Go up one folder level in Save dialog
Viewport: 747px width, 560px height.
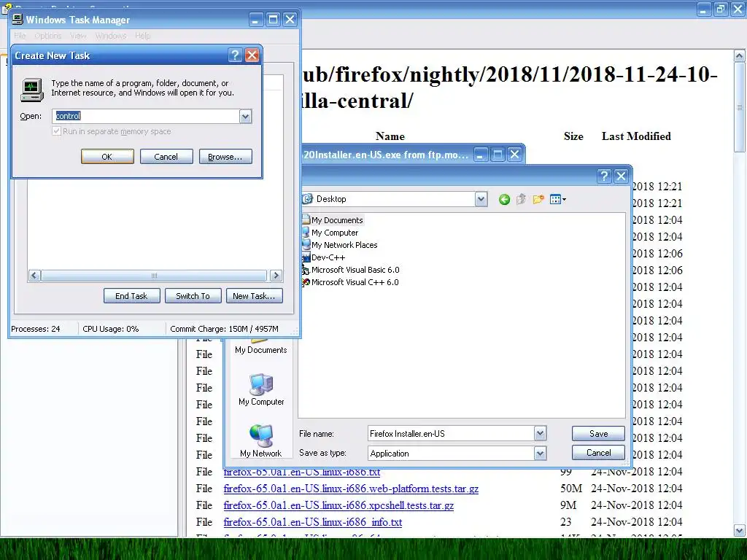(521, 200)
